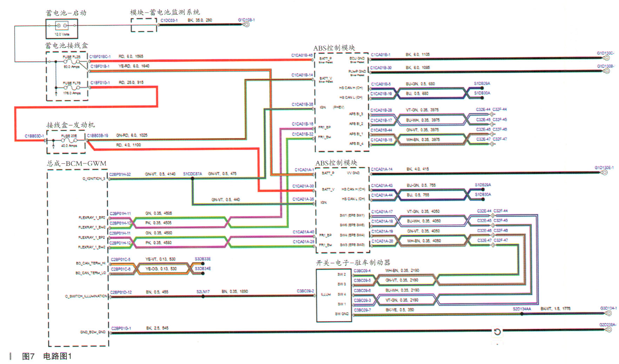Click splice label S3DB33E
The width and height of the screenshot is (619, 364).
pos(203,259)
